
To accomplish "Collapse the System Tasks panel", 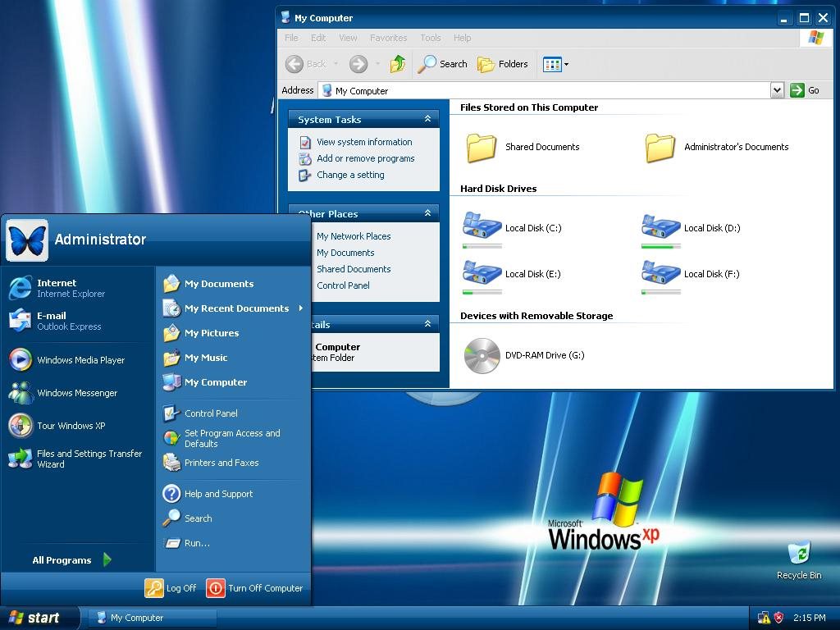I will tap(427, 120).
